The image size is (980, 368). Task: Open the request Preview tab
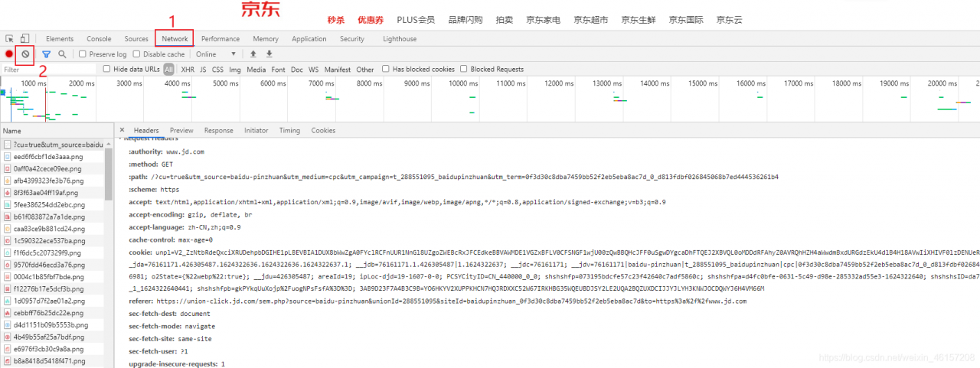(181, 131)
